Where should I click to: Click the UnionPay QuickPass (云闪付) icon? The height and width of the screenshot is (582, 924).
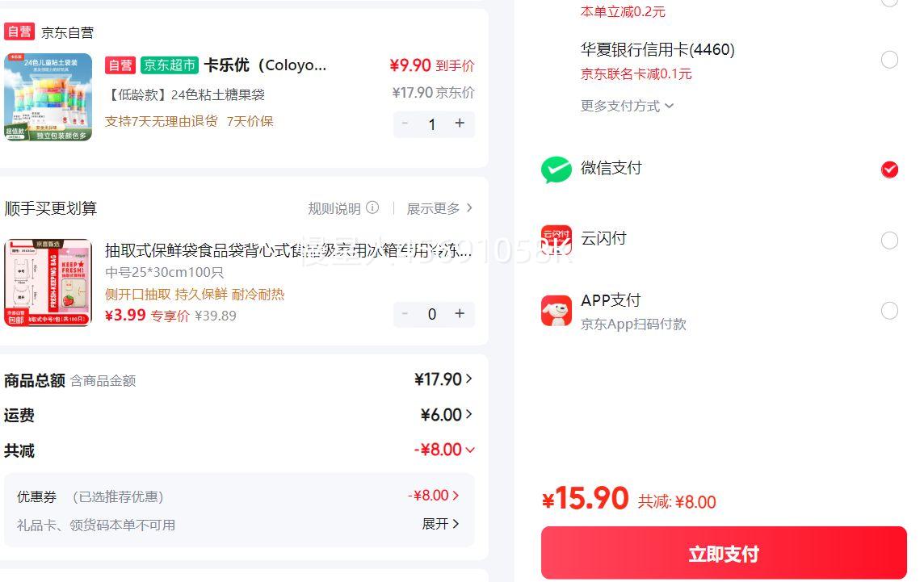pyautogui.click(x=556, y=240)
